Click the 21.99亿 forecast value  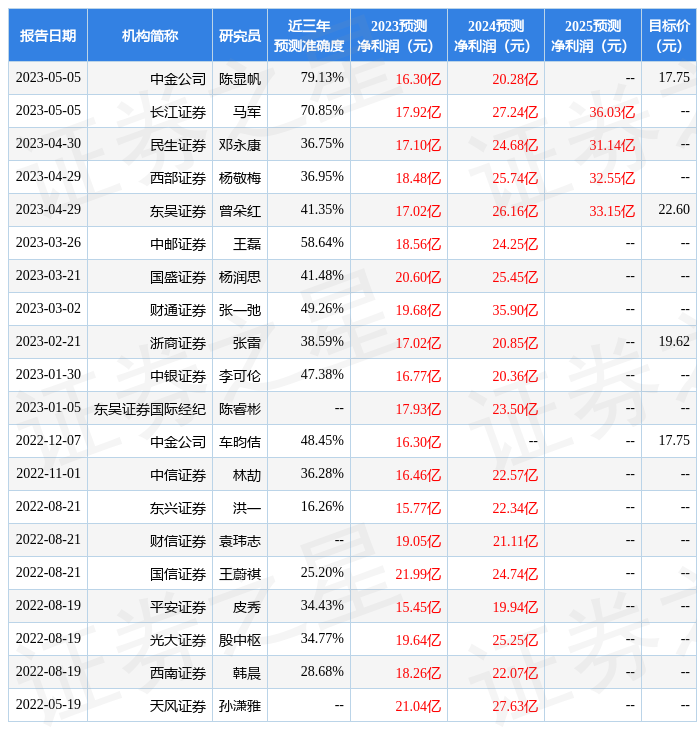418,575
